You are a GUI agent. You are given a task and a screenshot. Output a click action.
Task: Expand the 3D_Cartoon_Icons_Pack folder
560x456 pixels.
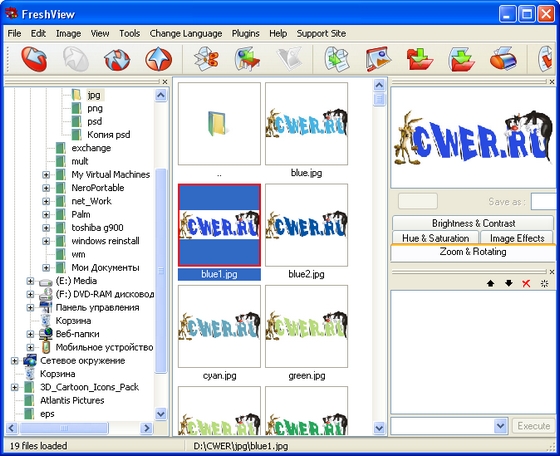coord(14,387)
